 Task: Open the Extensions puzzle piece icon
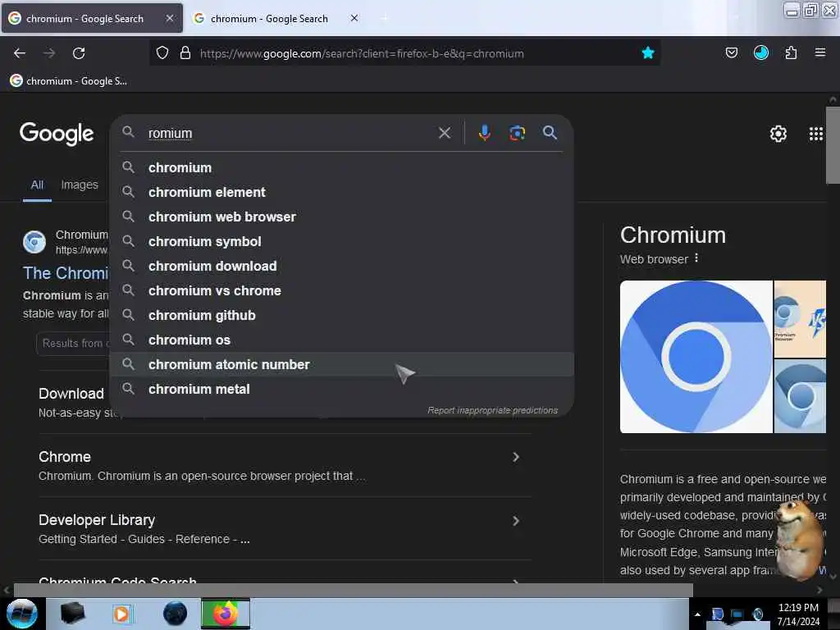[x=791, y=53]
